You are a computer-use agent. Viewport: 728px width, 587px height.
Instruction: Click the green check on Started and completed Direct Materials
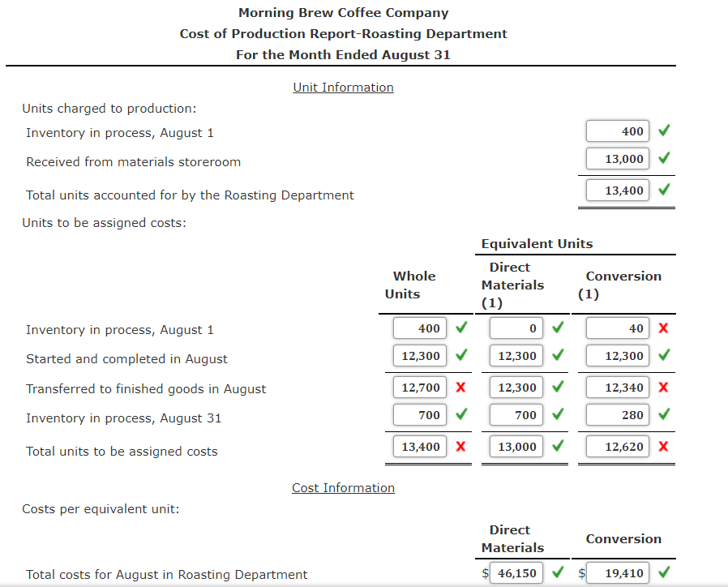[x=559, y=356]
